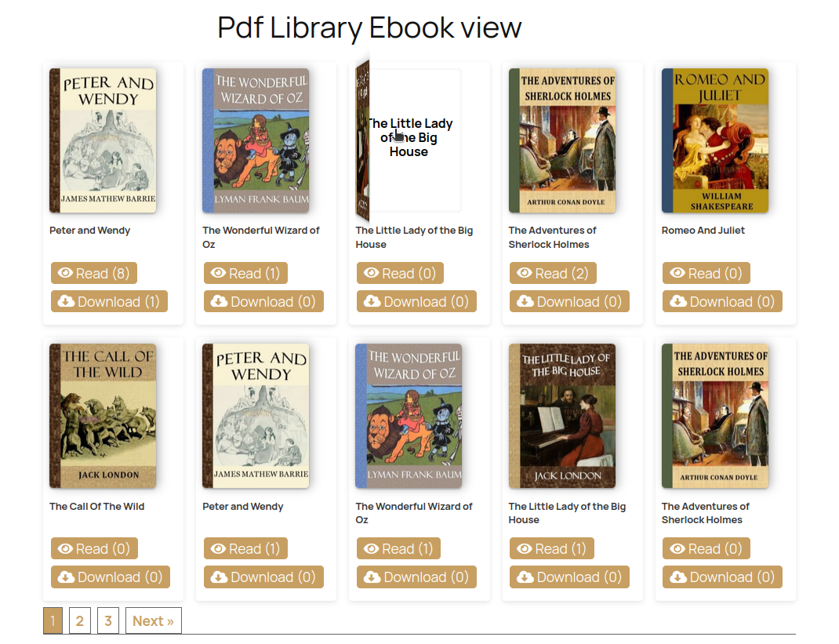839x644 pixels.
Task: Open the Sherlock Holmes cover above Read (2)
Action: [x=562, y=140]
